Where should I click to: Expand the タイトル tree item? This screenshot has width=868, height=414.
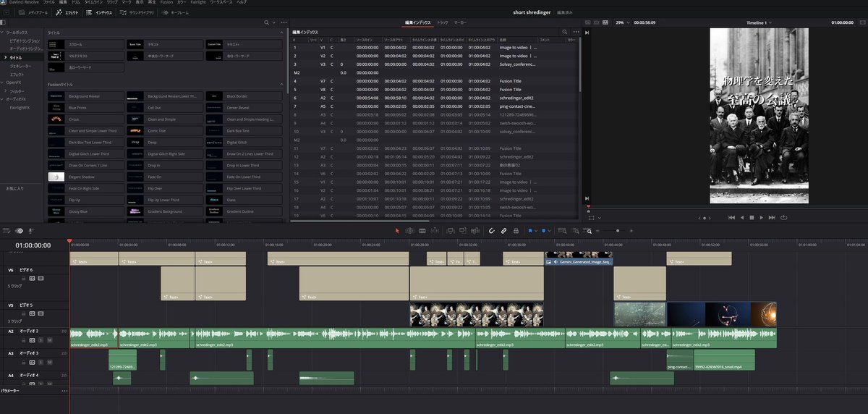point(6,57)
